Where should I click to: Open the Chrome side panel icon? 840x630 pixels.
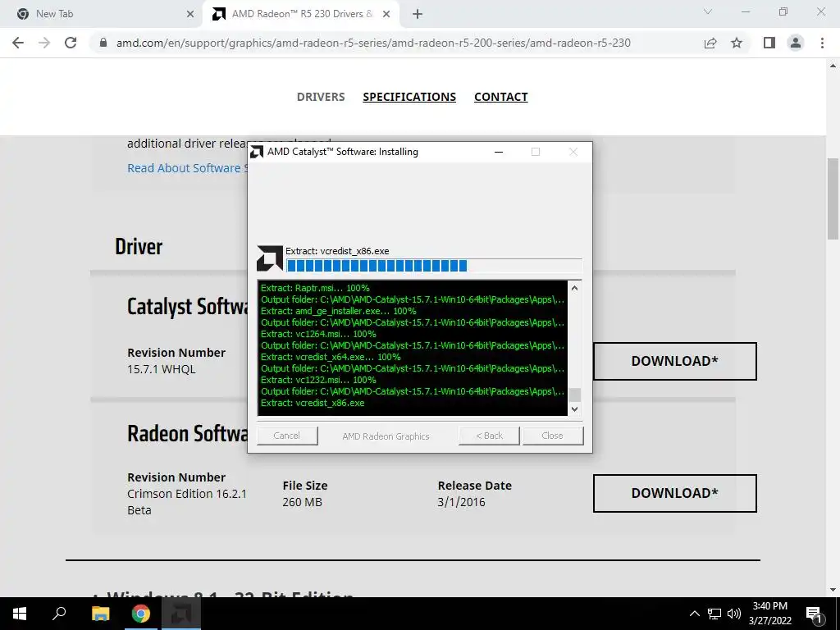pyautogui.click(x=769, y=43)
